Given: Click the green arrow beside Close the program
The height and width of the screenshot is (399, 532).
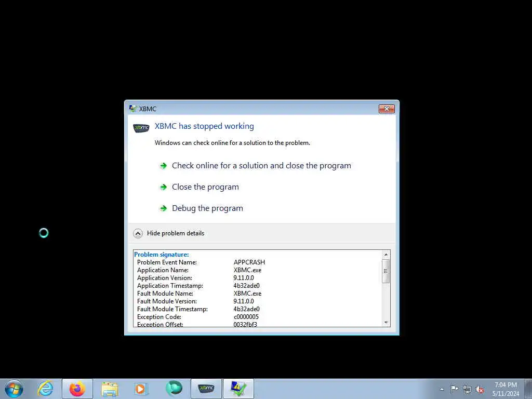Looking at the screenshot, I should tap(164, 187).
